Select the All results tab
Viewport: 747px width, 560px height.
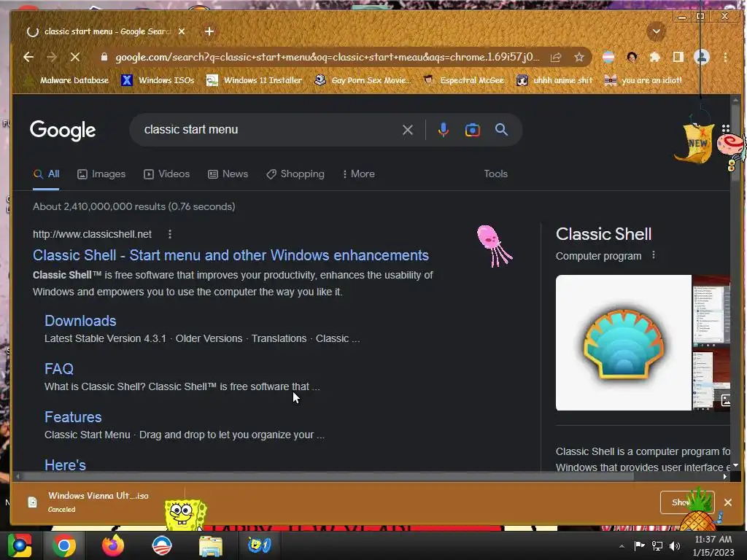pyautogui.click(x=46, y=174)
